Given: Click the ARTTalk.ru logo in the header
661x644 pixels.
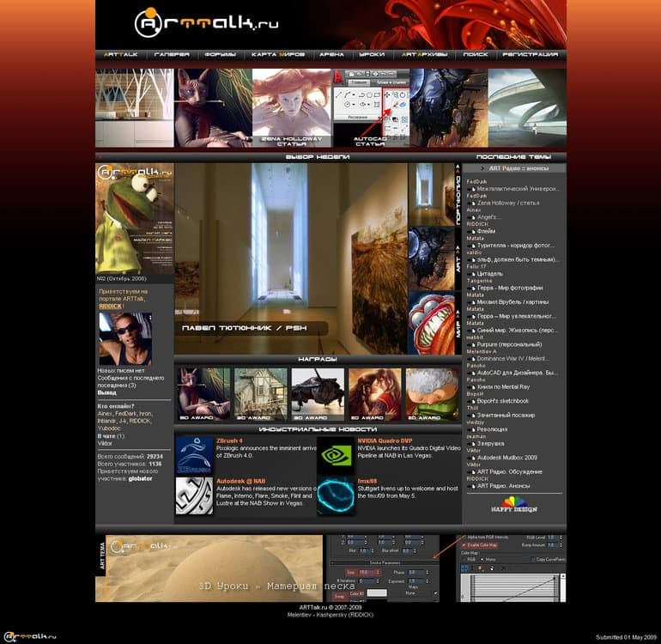Looking at the screenshot, I should pyautogui.click(x=206, y=22).
